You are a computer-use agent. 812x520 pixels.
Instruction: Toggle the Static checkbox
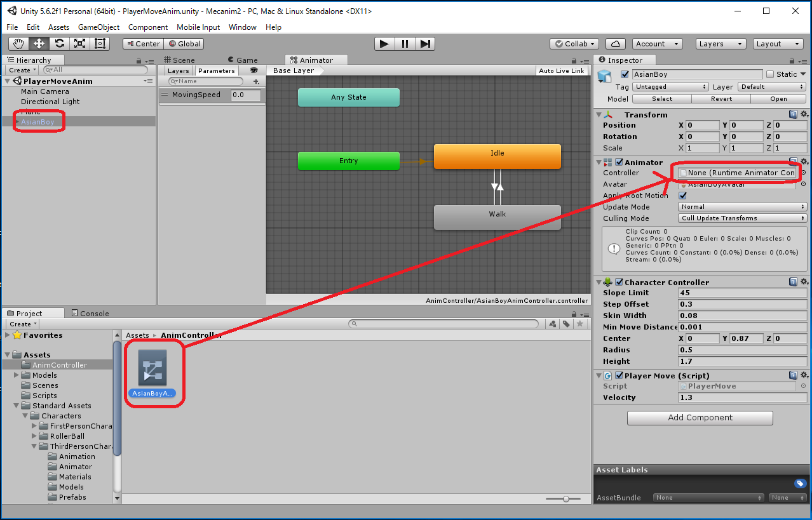(x=770, y=74)
